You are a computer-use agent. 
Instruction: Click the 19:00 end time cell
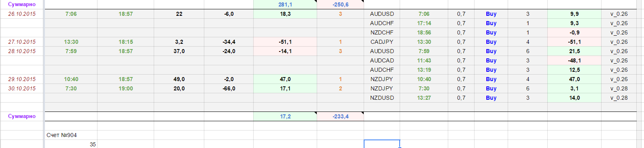click(126, 88)
